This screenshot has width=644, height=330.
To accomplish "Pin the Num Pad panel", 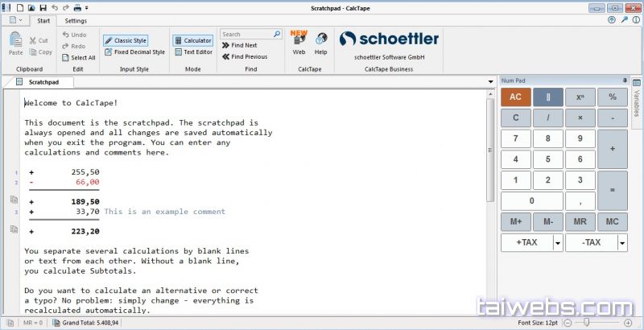I will [x=624, y=80].
